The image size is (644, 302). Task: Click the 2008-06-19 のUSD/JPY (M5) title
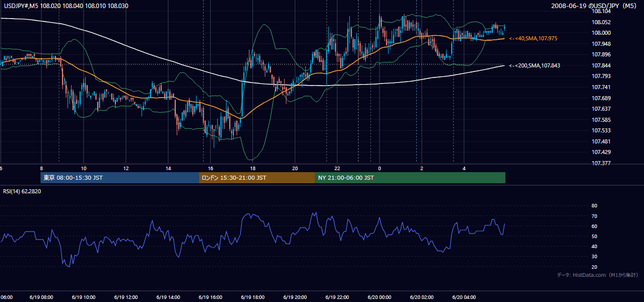tap(595, 6)
